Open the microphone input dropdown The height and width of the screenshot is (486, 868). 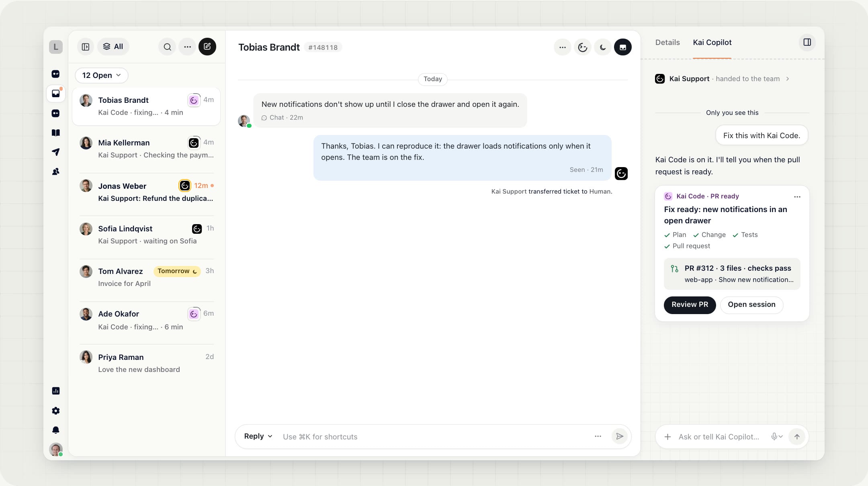point(777,437)
